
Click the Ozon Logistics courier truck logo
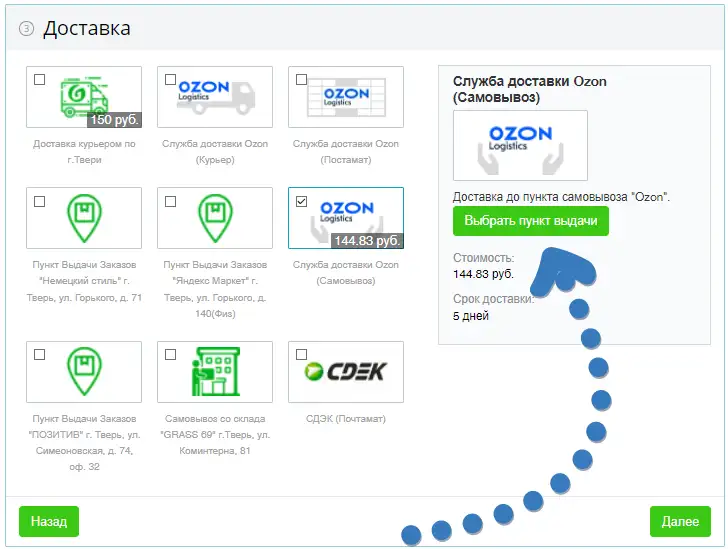pyautogui.click(x=215, y=97)
